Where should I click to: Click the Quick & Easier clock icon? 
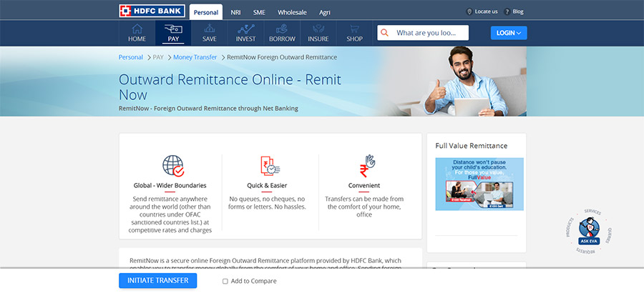point(270,166)
